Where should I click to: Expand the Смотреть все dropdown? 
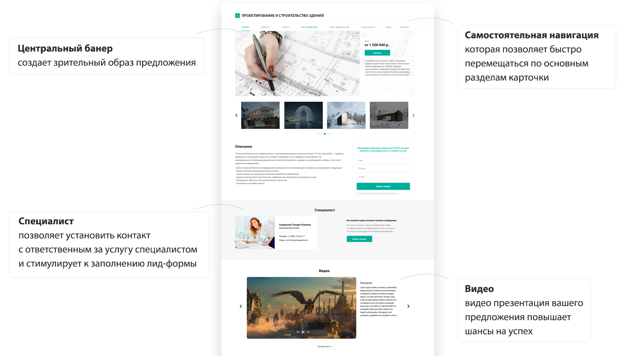(324, 346)
